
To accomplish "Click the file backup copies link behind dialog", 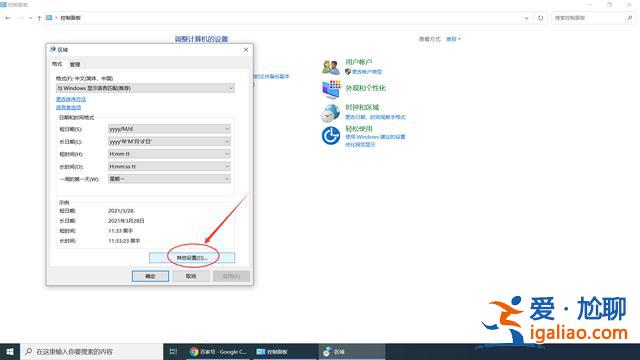I will tap(271, 76).
